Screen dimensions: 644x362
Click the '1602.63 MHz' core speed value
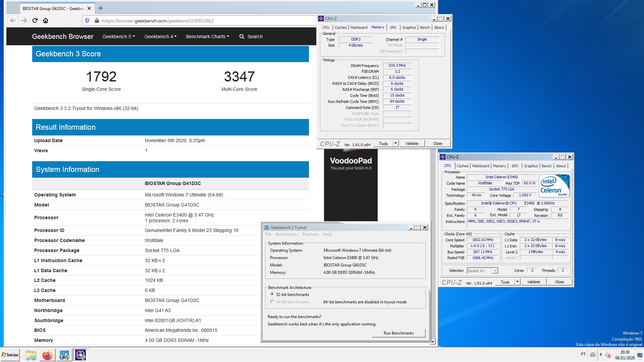pos(483,240)
